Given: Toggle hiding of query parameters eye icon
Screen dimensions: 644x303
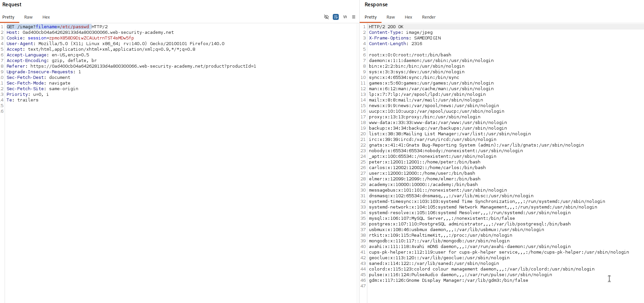Looking at the screenshot, I should coord(326,17).
